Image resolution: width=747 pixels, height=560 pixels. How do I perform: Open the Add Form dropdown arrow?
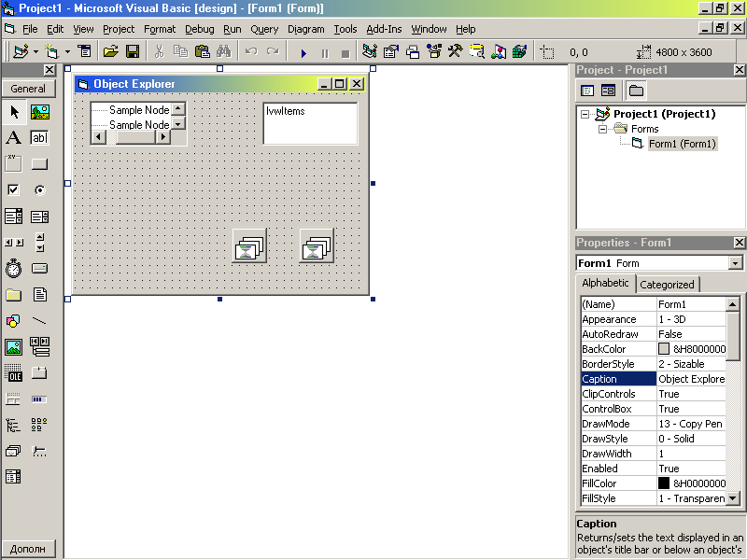pyautogui.click(x=67, y=51)
